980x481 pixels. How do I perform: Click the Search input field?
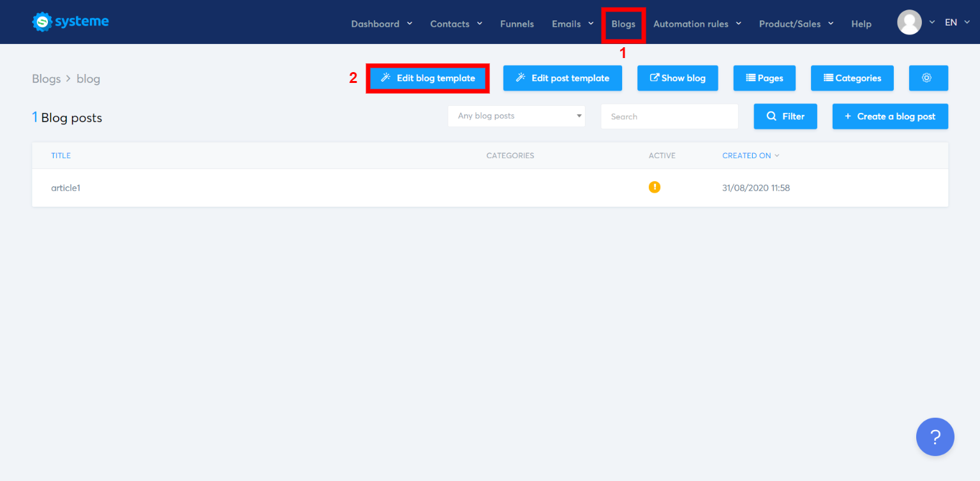[669, 116]
